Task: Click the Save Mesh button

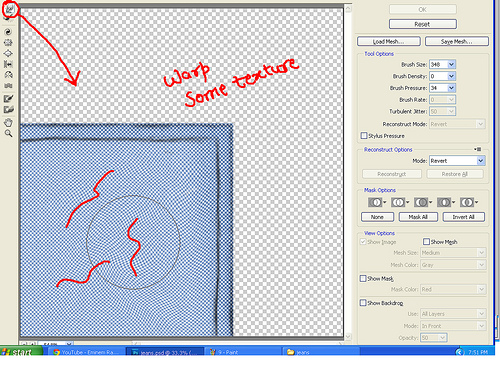Action: (x=457, y=41)
